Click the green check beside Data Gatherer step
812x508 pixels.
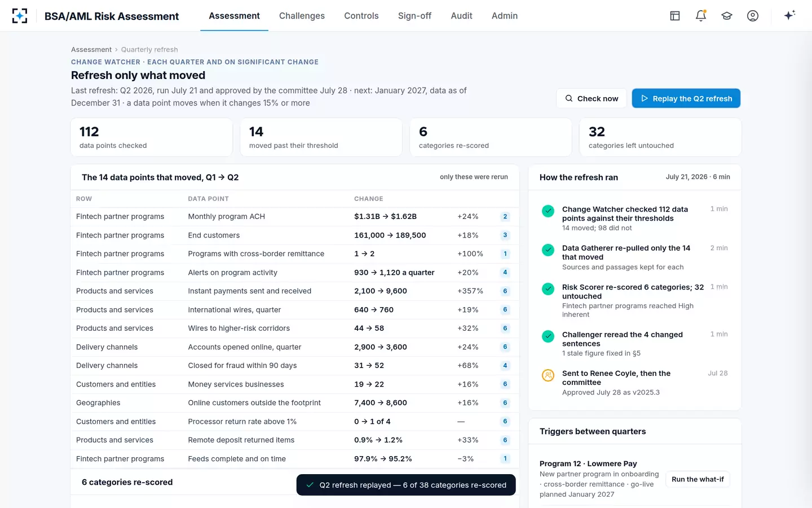[x=548, y=250]
